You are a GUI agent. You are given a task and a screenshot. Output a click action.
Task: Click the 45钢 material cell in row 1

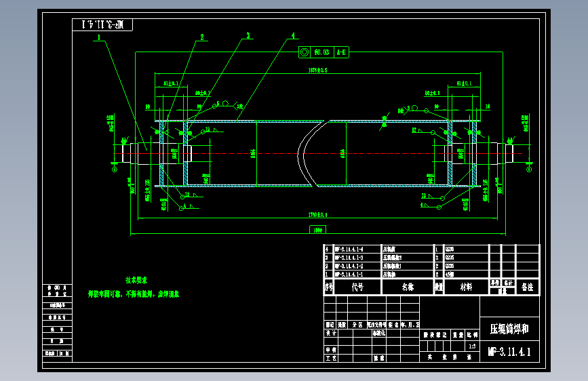click(x=450, y=275)
